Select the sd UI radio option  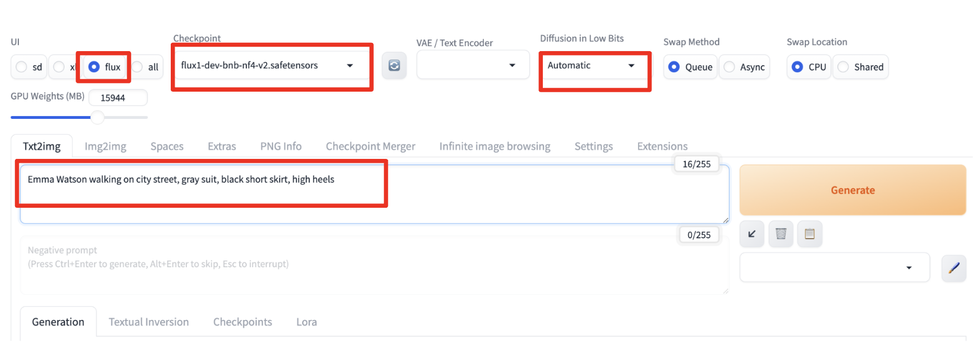tap(22, 67)
